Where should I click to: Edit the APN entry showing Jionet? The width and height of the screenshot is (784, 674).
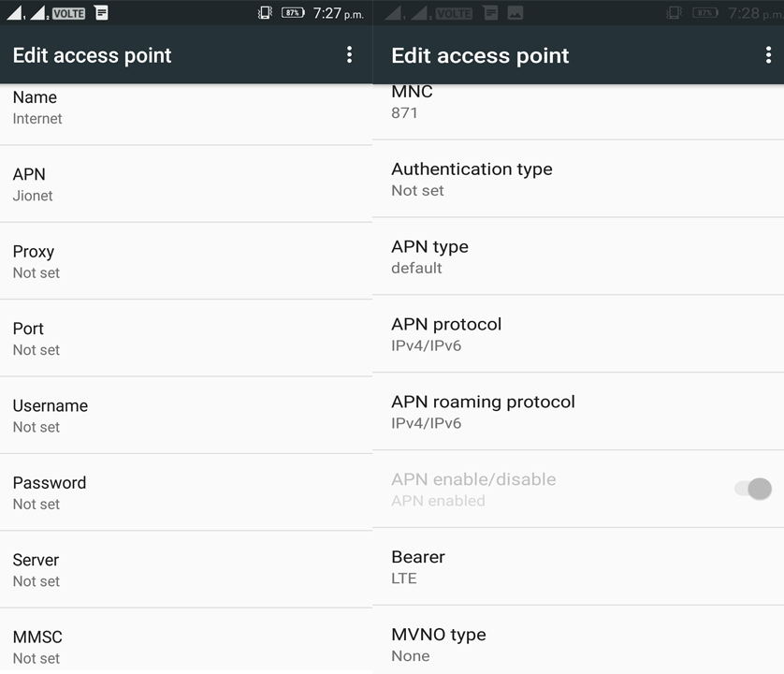[186, 184]
